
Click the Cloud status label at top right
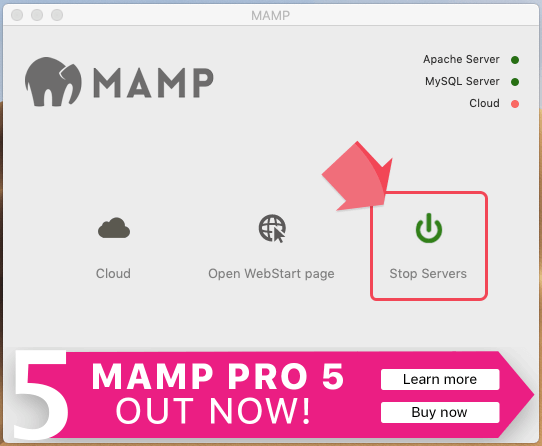point(484,103)
